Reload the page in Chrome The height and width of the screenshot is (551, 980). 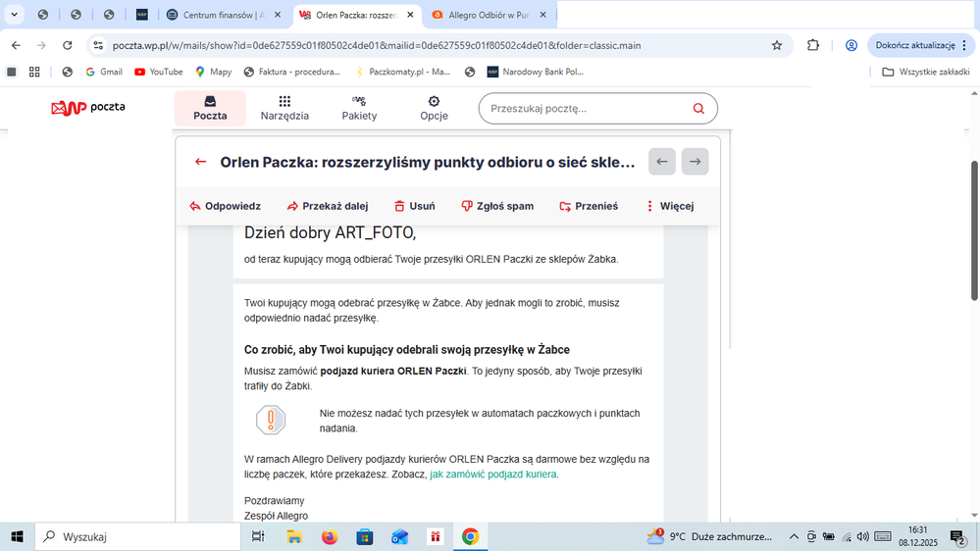(67, 45)
